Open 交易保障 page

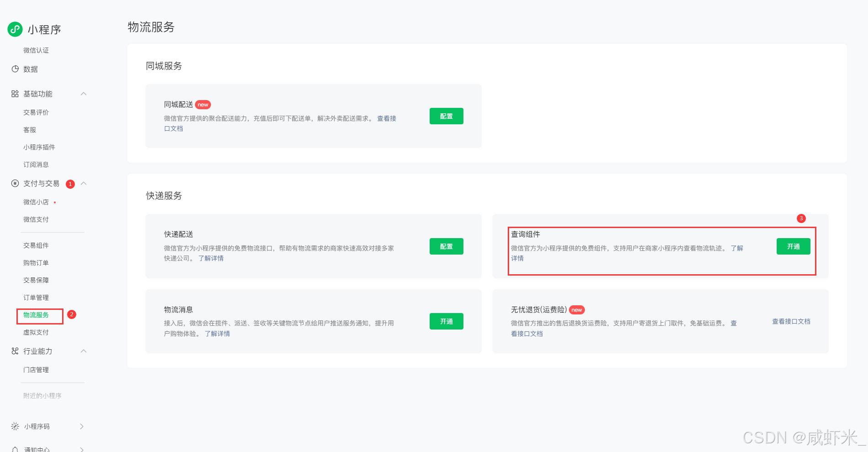pos(36,280)
